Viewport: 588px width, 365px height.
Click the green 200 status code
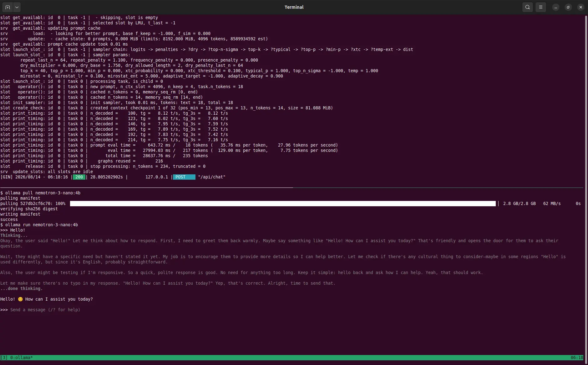tap(79, 177)
